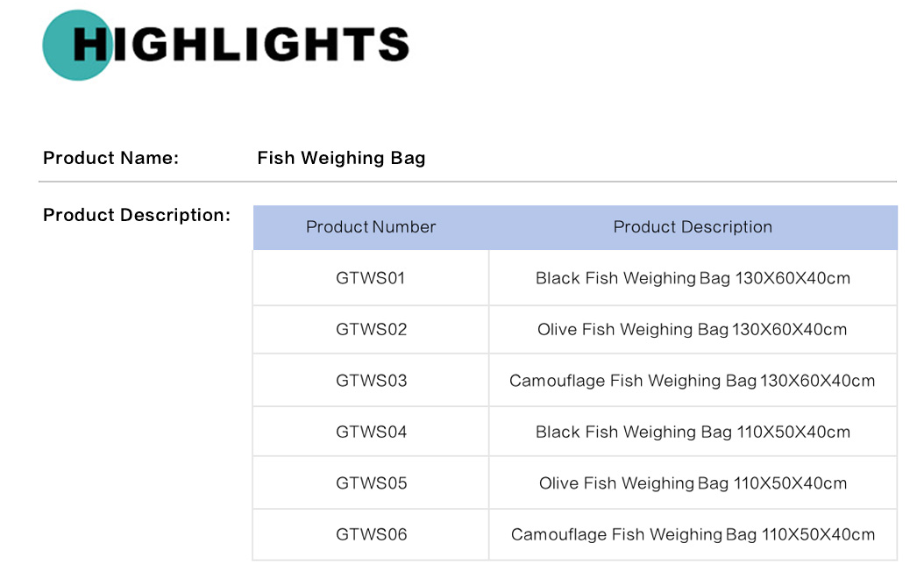Click Black Fish Weighing Bag 130X60X40cm cell
Viewport: 924px width, 579px height.
click(x=693, y=279)
